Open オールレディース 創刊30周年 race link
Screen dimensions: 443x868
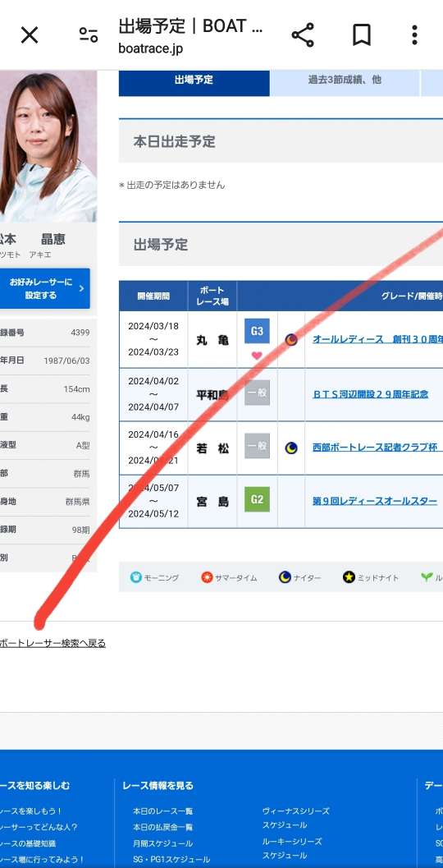[377, 339]
